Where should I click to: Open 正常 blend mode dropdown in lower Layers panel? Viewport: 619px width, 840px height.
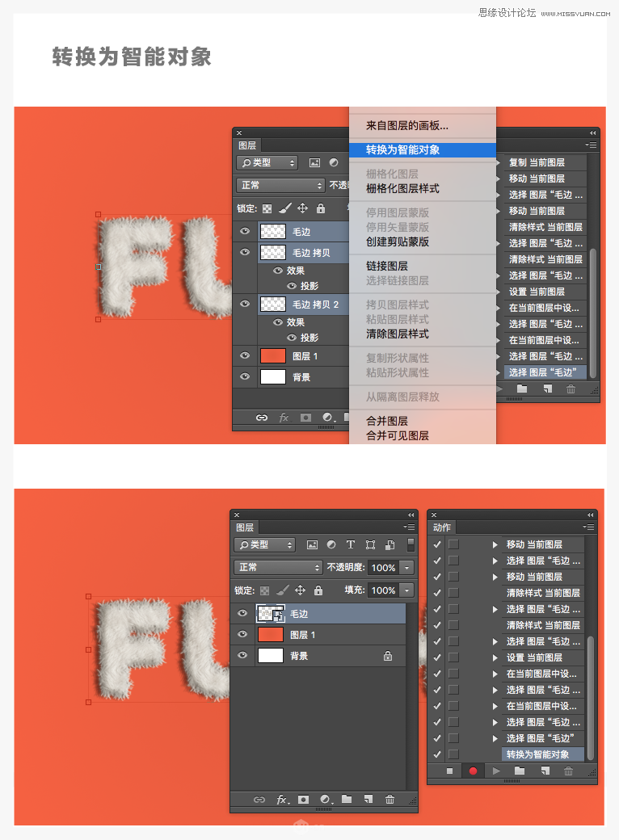278,567
